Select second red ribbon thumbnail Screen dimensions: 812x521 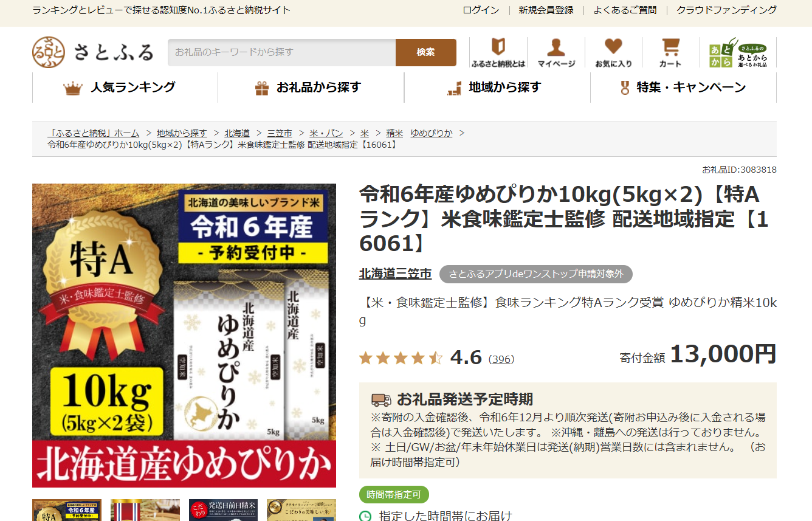tap(145, 511)
